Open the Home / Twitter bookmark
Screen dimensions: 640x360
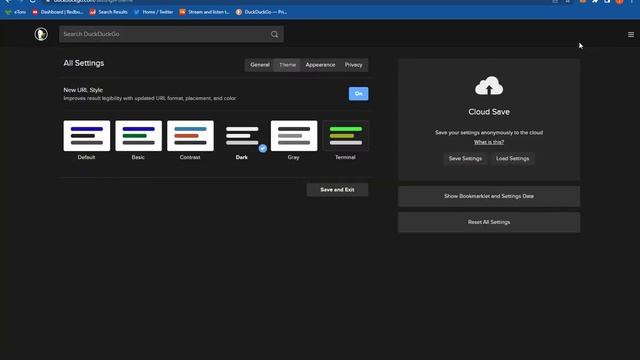pyautogui.click(x=154, y=12)
